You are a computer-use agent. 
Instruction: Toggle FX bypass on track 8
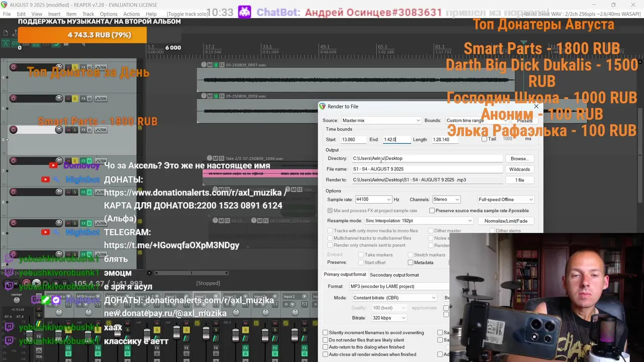click(x=90, y=192)
